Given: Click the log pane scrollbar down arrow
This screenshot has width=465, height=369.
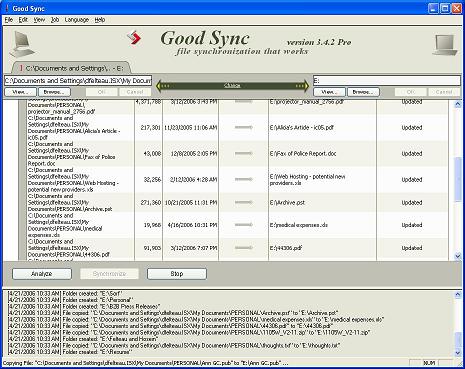Looking at the screenshot, I should coord(458,353).
